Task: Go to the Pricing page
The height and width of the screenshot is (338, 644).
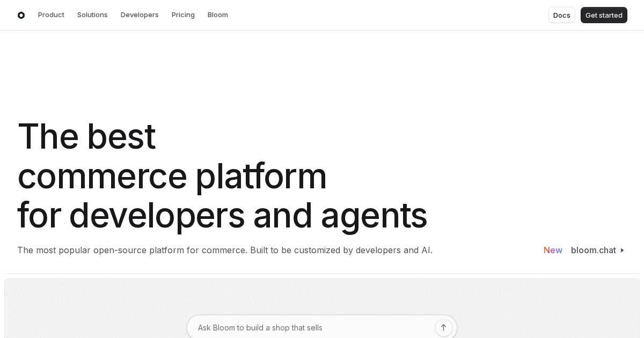Action: (x=183, y=15)
